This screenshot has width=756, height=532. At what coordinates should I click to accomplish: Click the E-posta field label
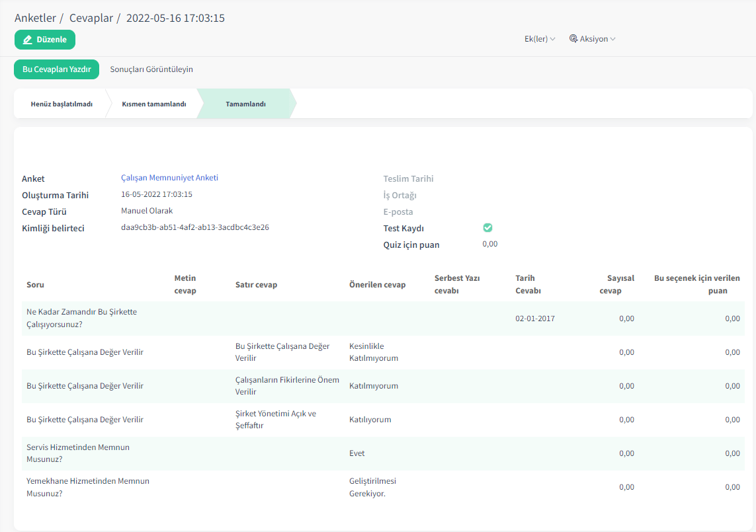pyautogui.click(x=398, y=211)
